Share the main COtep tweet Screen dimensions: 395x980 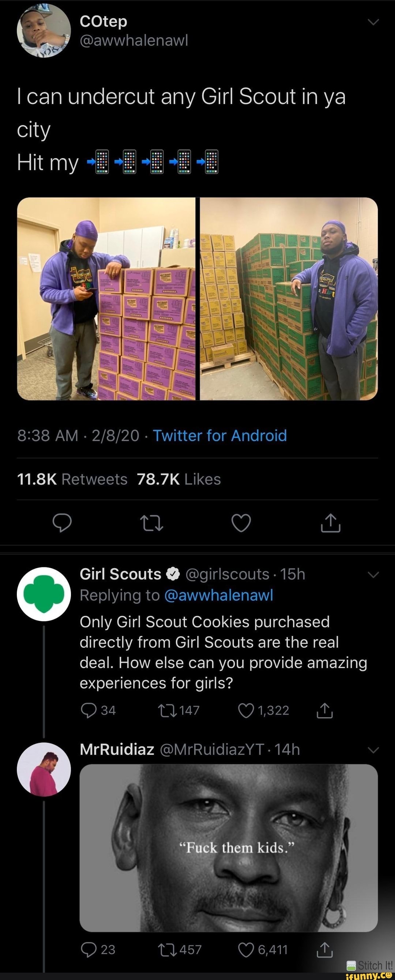point(330,522)
